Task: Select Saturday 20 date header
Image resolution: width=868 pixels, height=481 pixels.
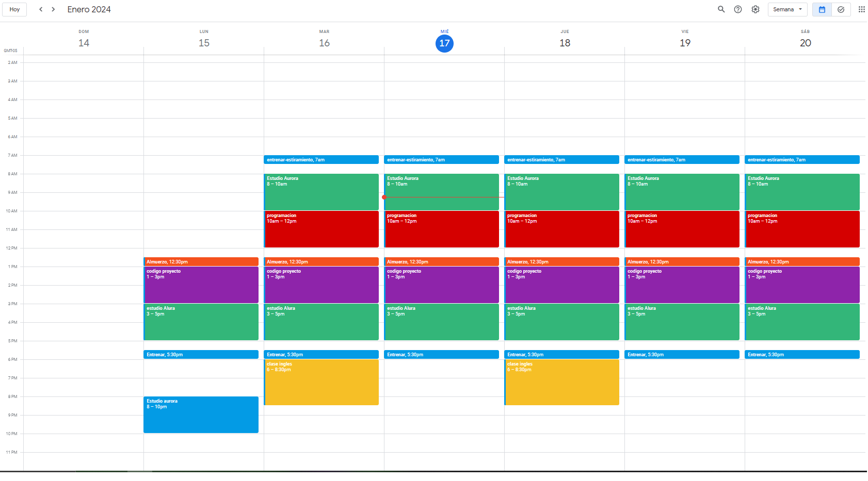Action: click(805, 43)
